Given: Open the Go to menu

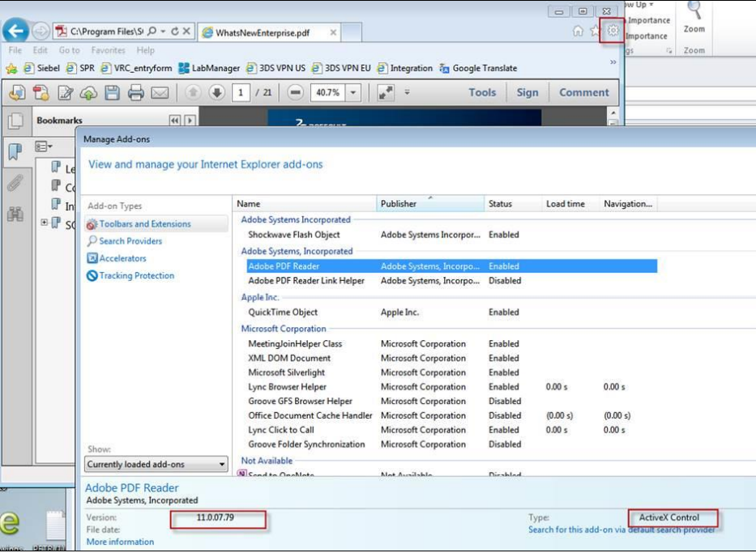Looking at the screenshot, I should point(70,50).
